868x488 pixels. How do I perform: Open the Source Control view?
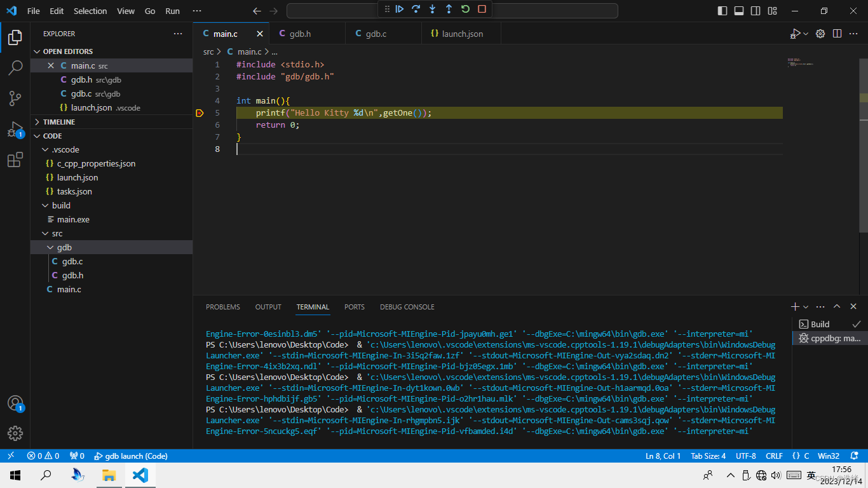pyautogui.click(x=15, y=98)
